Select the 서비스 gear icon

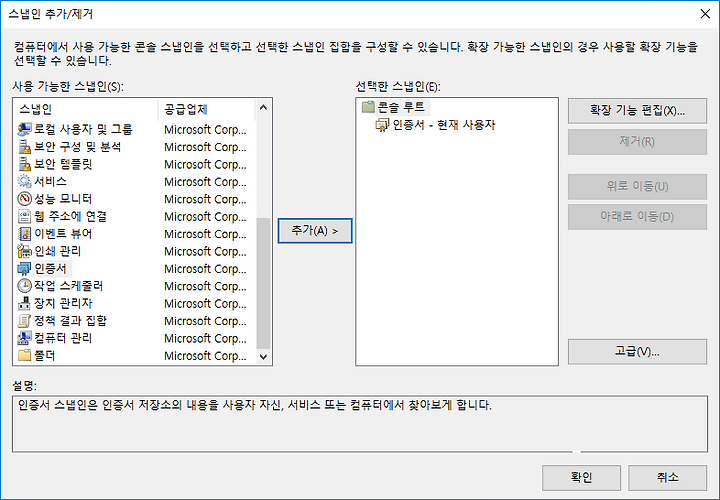click(x=24, y=181)
